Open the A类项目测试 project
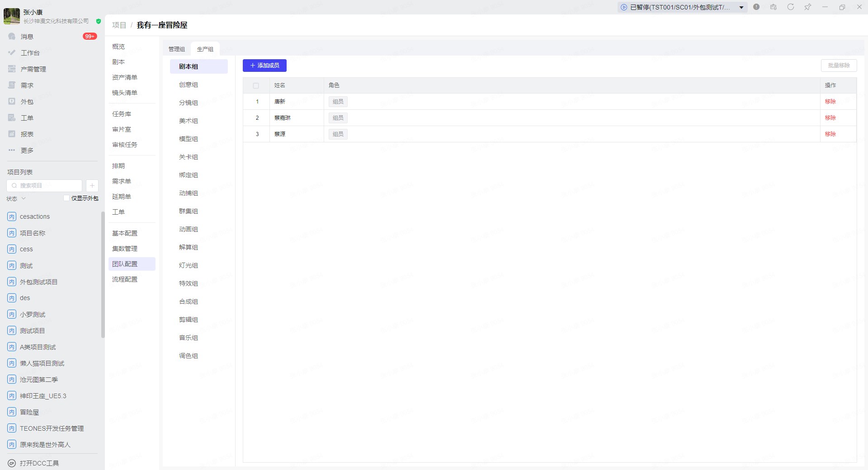This screenshot has width=868, height=470. tap(38, 347)
